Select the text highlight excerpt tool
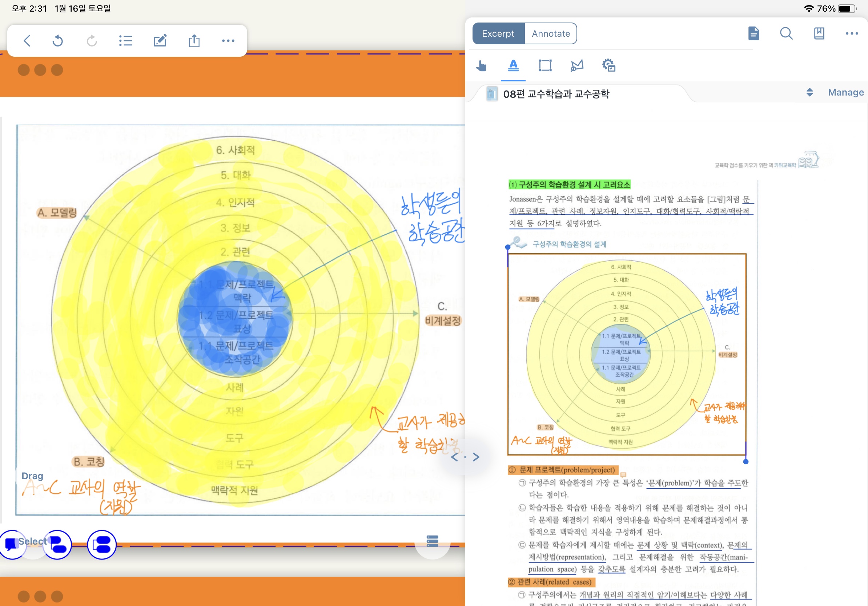Screen dimensions: 868x606 [x=513, y=66]
